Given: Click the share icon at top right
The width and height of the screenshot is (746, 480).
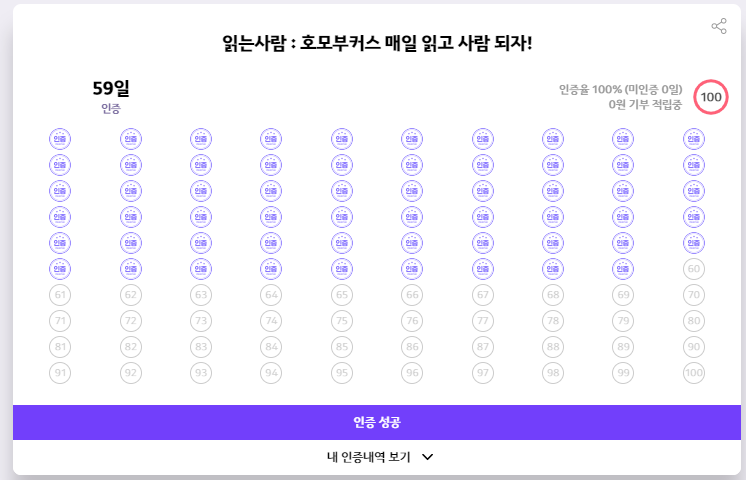Looking at the screenshot, I should tap(719, 26).
